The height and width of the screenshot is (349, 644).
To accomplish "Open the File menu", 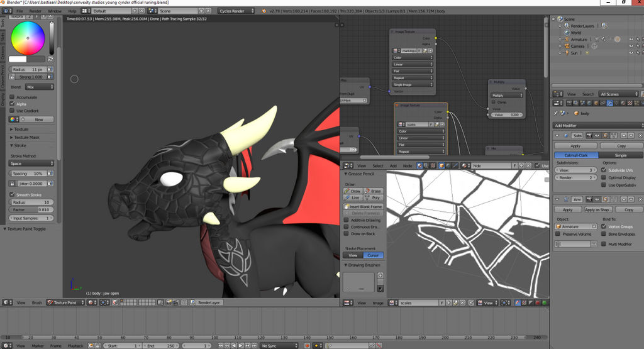I will click(x=19, y=11).
